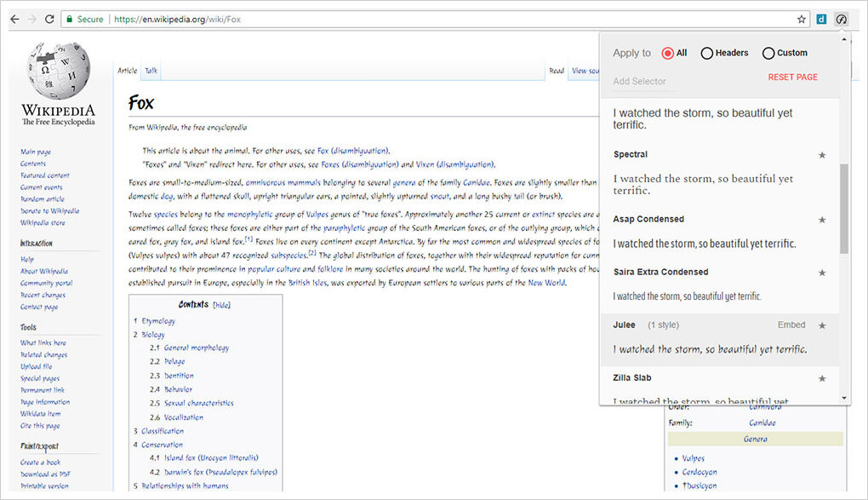Open the Article tab
Image resolution: width=868 pixels, height=500 pixels.
pos(127,71)
